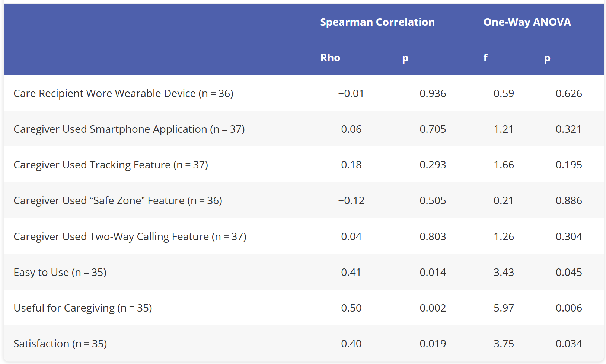Image resolution: width=606 pixels, height=364 pixels.
Task: Select Caregiver Used Smartphone Application row label
Action: coord(129,129)
